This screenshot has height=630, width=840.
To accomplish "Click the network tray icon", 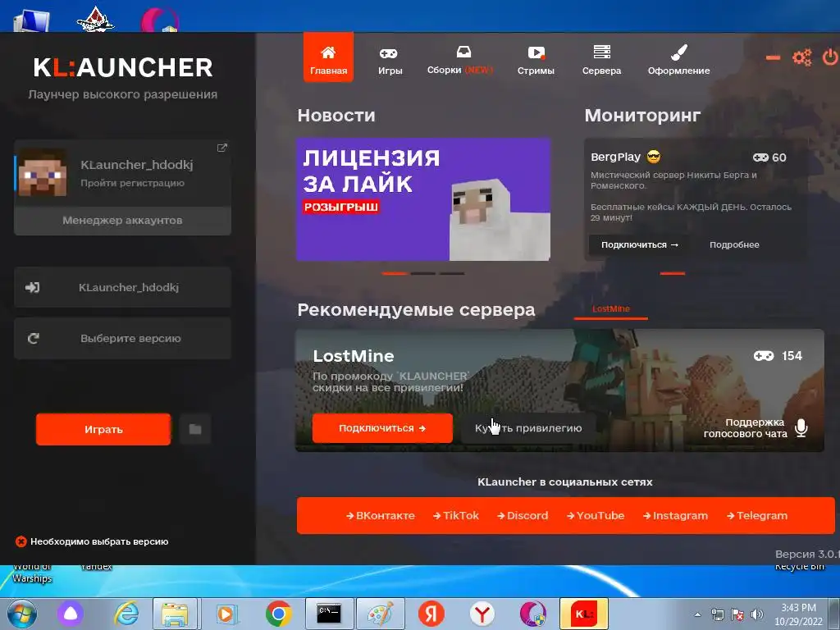I will pos(717,614).
